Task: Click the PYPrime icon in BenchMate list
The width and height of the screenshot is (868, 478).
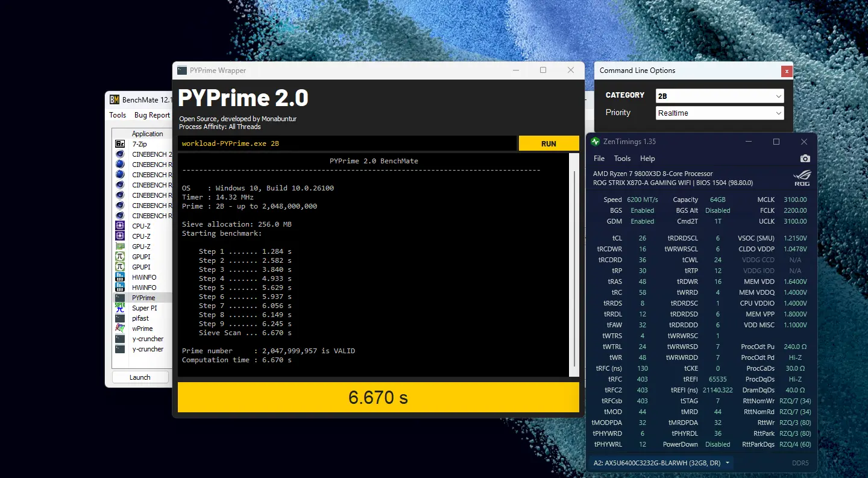Action: pyautogui.click(x=120, y=298)
